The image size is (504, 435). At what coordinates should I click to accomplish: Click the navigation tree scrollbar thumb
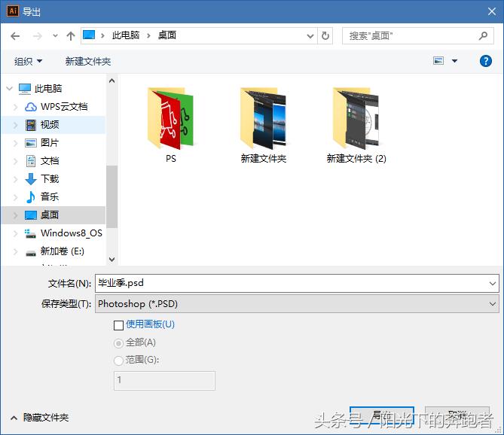click(111, 196)
